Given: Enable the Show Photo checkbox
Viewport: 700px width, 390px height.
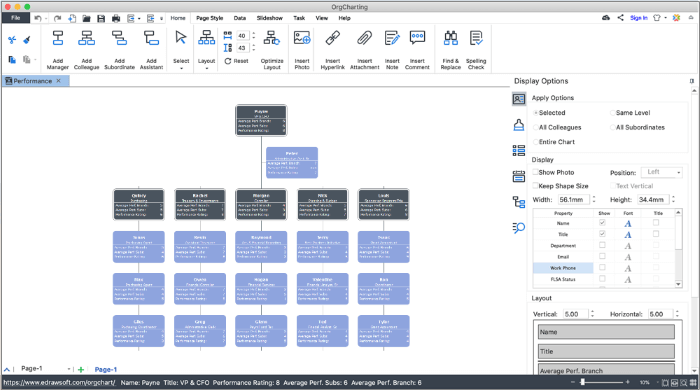Looking at the screenshot, I should click(535, 172).
